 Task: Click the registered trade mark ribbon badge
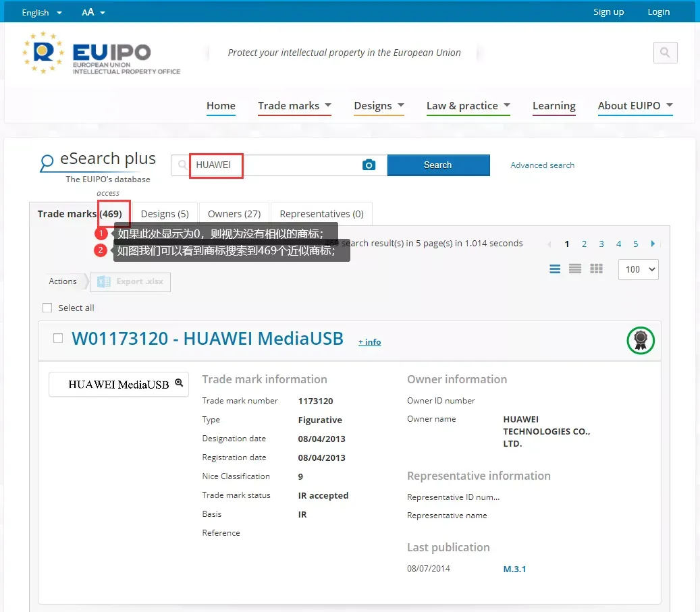point(640,340)
